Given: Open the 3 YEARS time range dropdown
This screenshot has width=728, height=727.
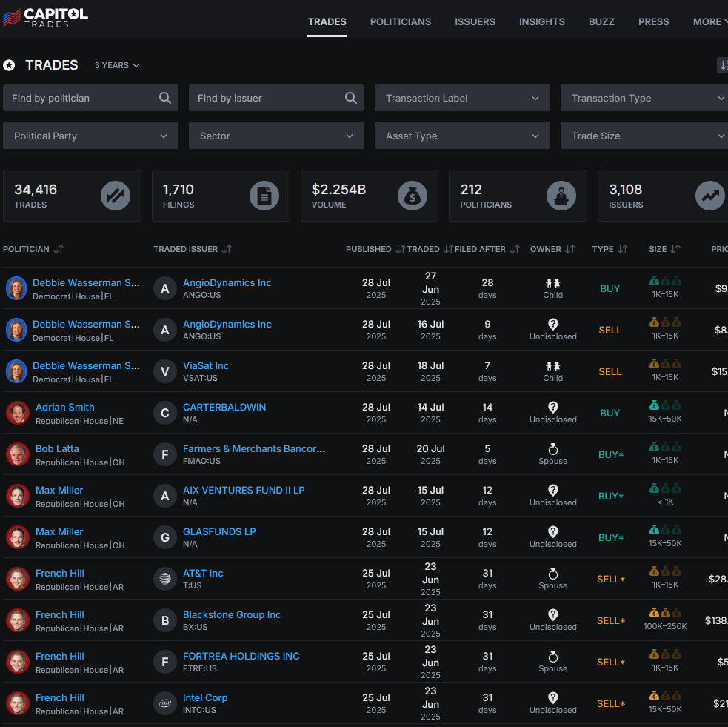Looking at the screenshot, I should pos(117,65).
